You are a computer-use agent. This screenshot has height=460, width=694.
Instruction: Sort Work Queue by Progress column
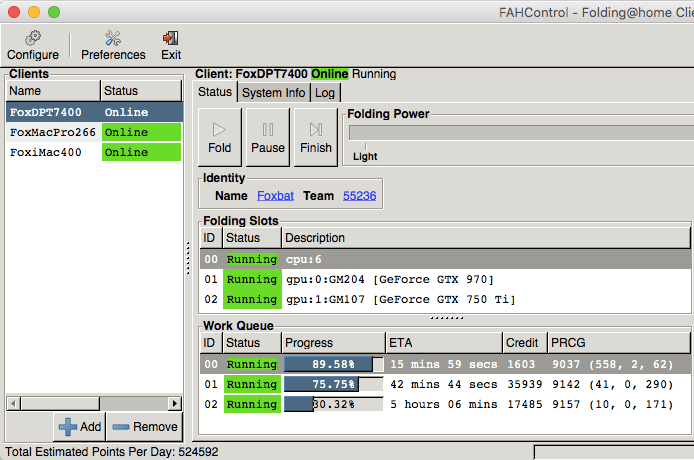click(333, 343)
